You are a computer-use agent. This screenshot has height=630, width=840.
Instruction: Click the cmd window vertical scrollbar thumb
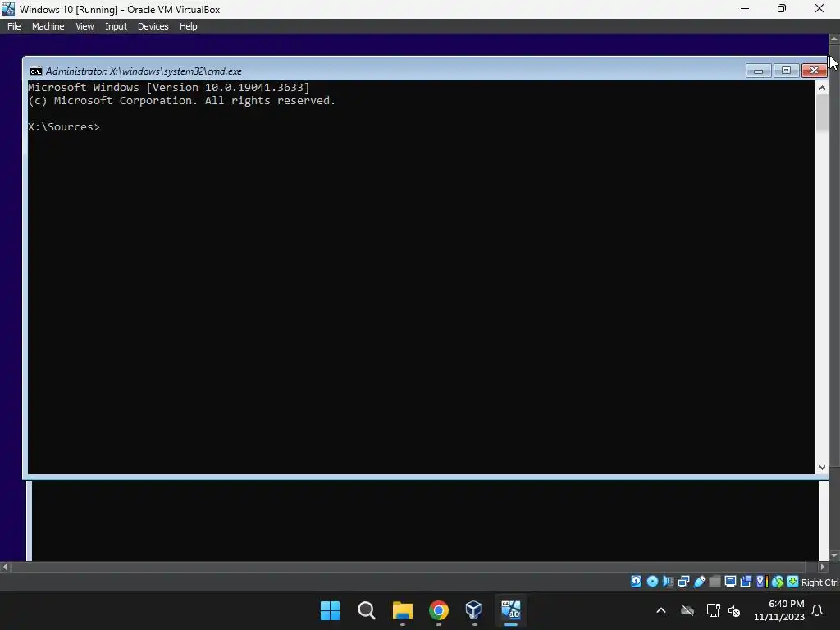(822, 113)
